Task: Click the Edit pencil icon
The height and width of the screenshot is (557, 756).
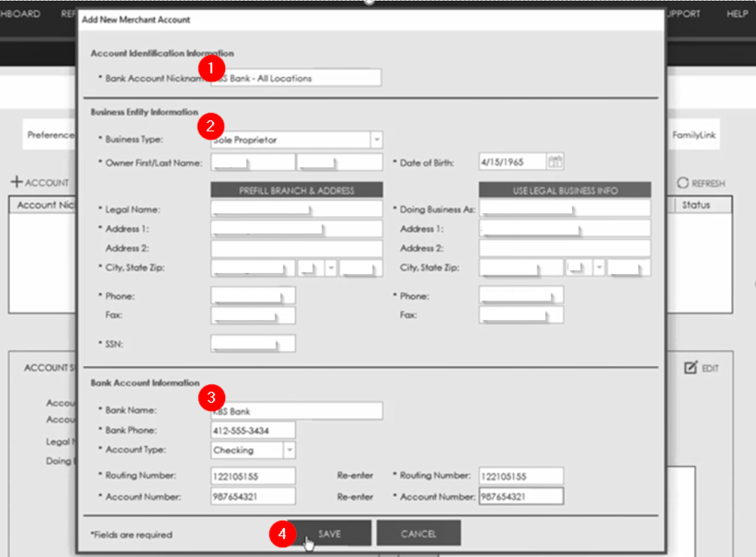Action: pyautogui.click(x=691, y=368)
